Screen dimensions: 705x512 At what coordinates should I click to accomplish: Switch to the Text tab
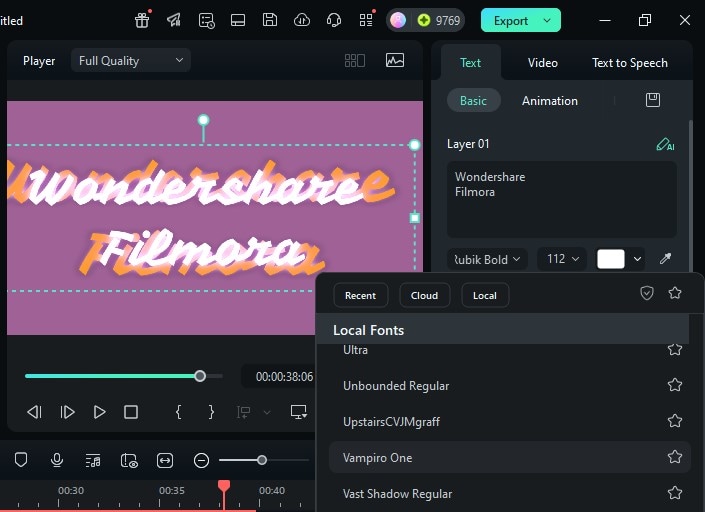click(470, 62)
